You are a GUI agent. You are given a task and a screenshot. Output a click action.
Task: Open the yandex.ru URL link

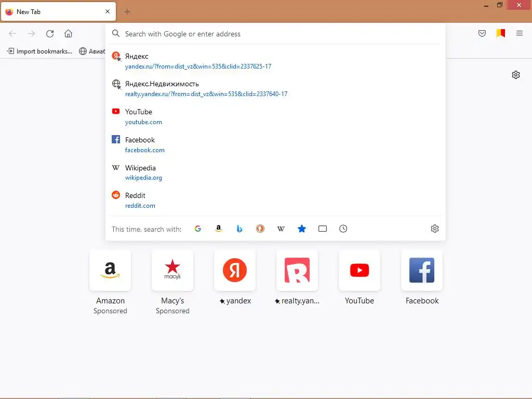pyautogui.click(x=198, y=66)
